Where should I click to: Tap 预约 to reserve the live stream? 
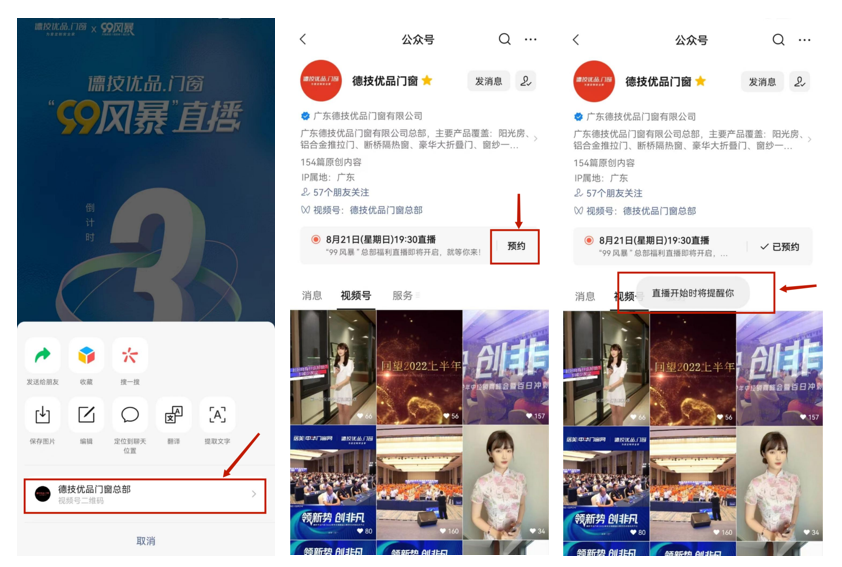click(x=516, y=246)
